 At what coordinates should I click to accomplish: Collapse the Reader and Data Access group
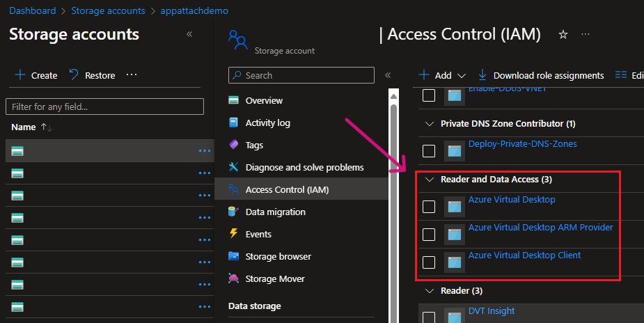(430, 180)
